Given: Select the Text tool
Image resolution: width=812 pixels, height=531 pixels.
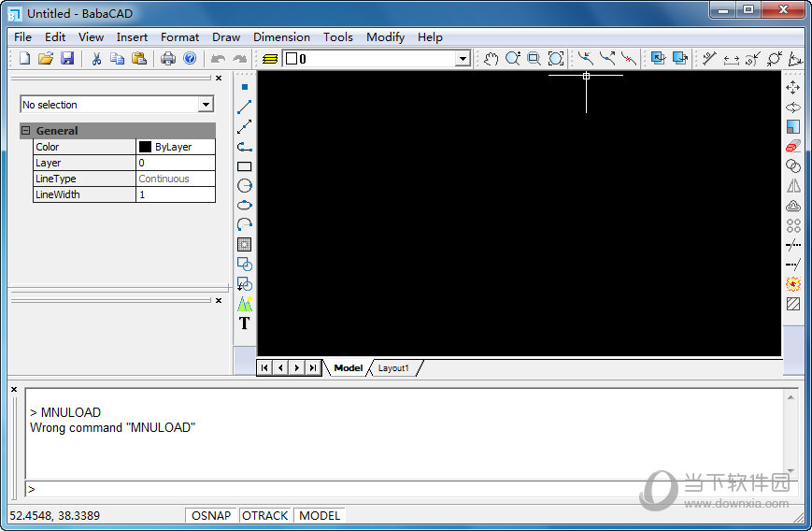Looking at the screenshot, I should (245, 323).
